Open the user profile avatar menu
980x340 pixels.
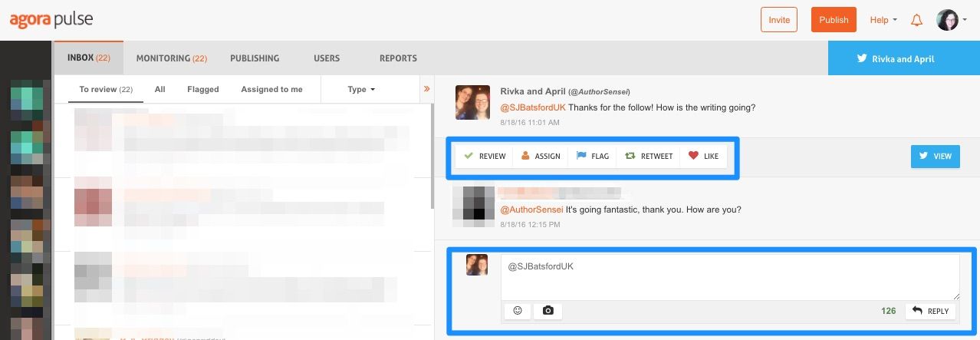(x=952, y=20)
